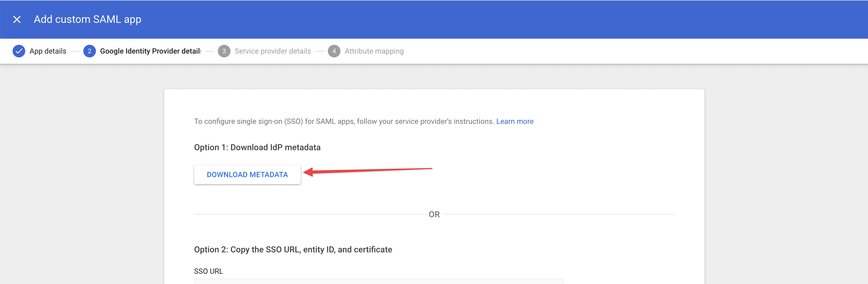868x284 pixels.
Task: Open Service provider details step label
Action: click(x=273, y=51)
